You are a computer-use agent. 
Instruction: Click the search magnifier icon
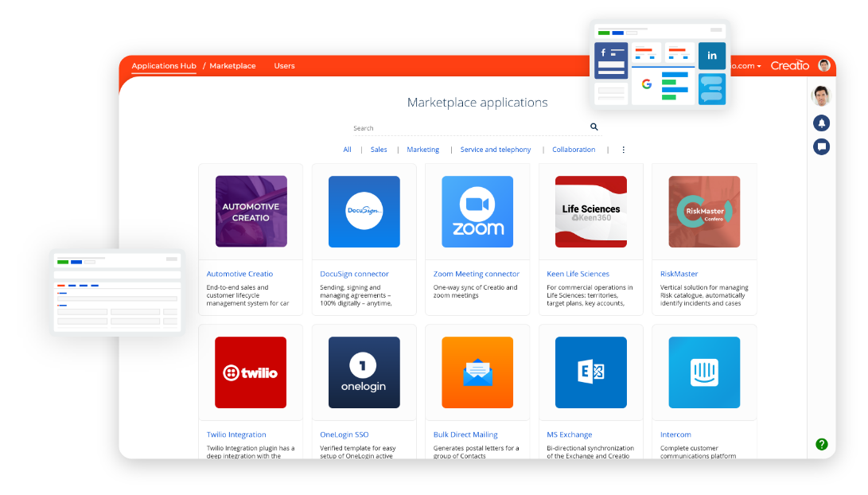tap(594, 127)
